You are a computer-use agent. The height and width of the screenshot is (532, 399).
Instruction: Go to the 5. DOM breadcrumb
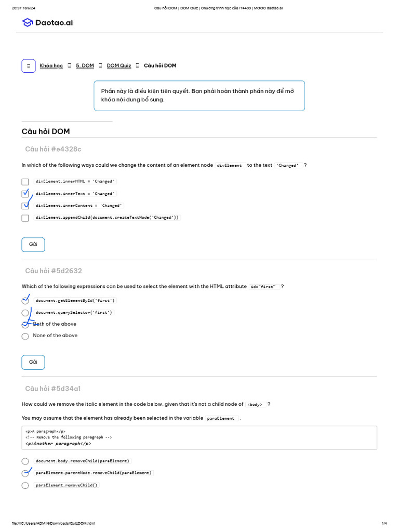click(x=85, y=65)
